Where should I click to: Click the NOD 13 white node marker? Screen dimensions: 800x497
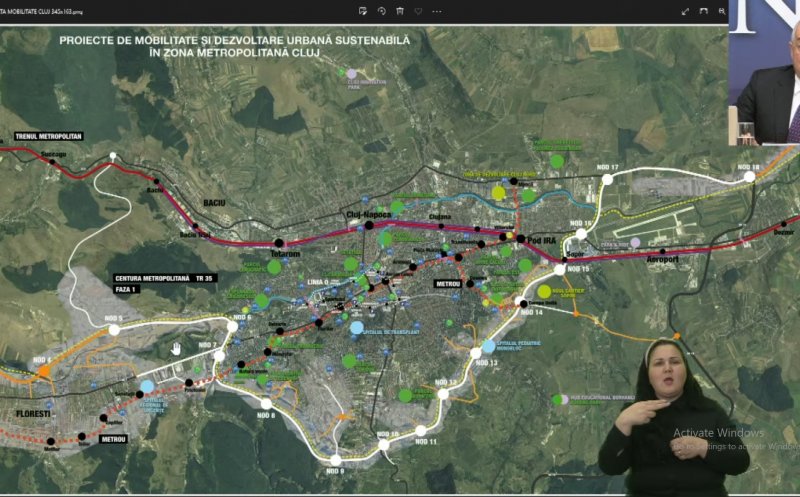click(476, 353)
